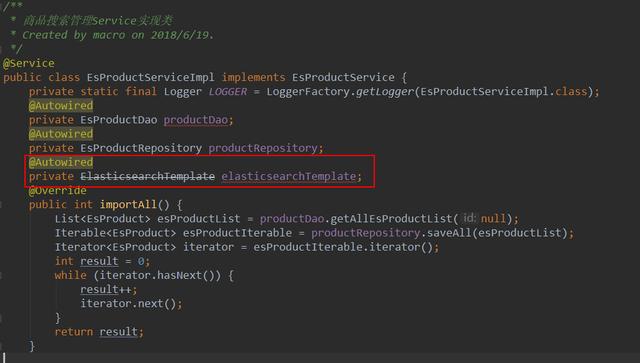The width and height of the screenshot is (640, 363).
Task: Click the EsProductRepository type name
Action: pos(141,148)
